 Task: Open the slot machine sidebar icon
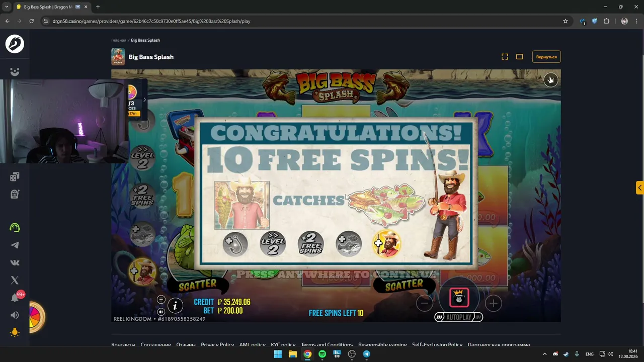point(15,194)
